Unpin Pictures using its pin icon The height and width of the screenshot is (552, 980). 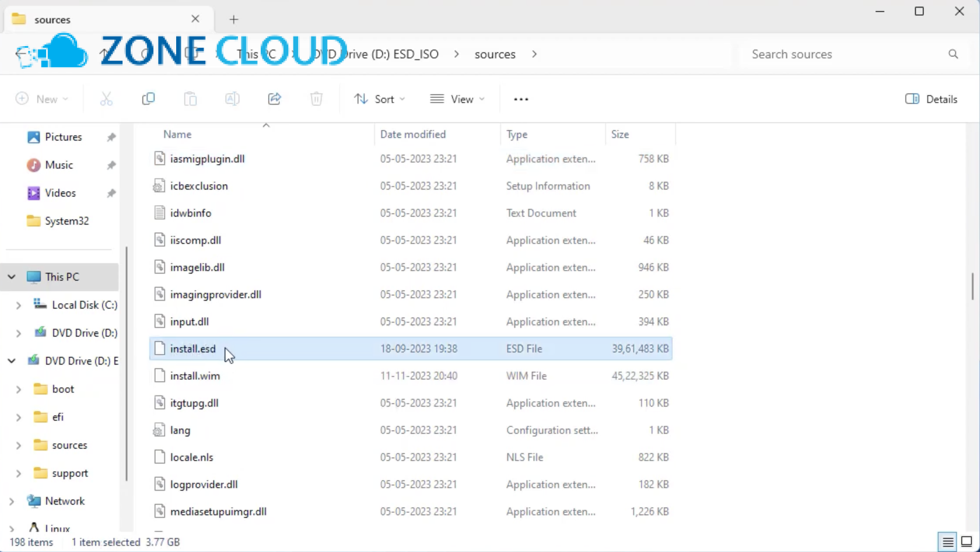coord(111,137)
